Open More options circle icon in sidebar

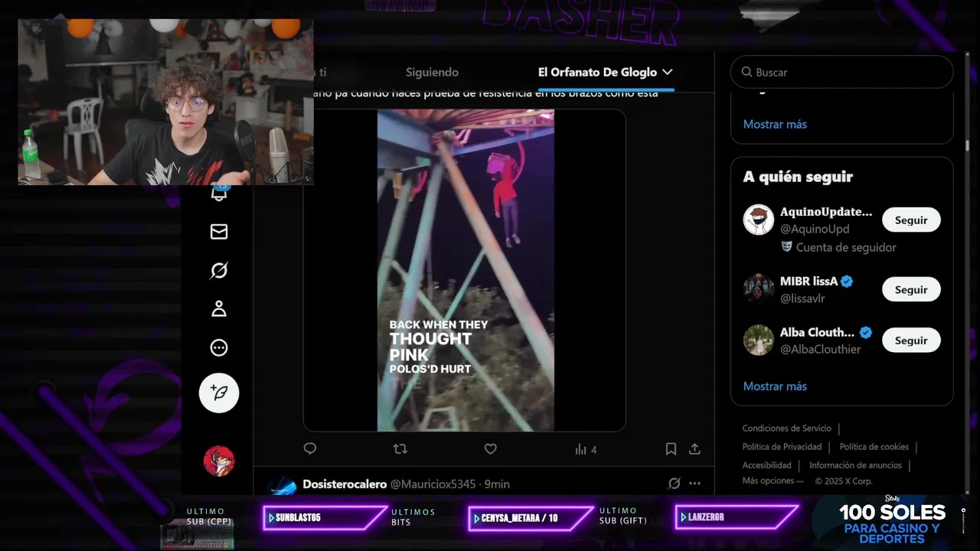(x=219, y=347)
